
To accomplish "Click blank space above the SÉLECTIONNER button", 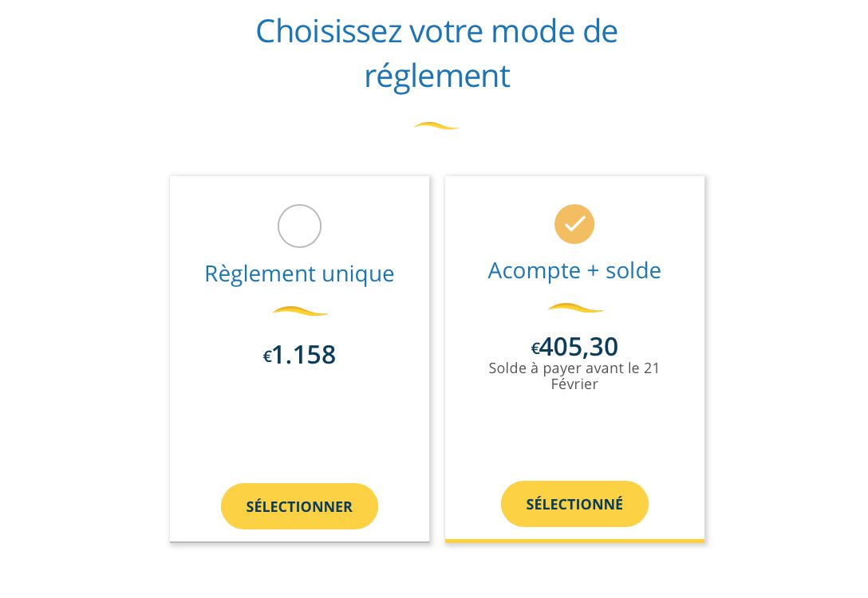I will tap(299, 431).
